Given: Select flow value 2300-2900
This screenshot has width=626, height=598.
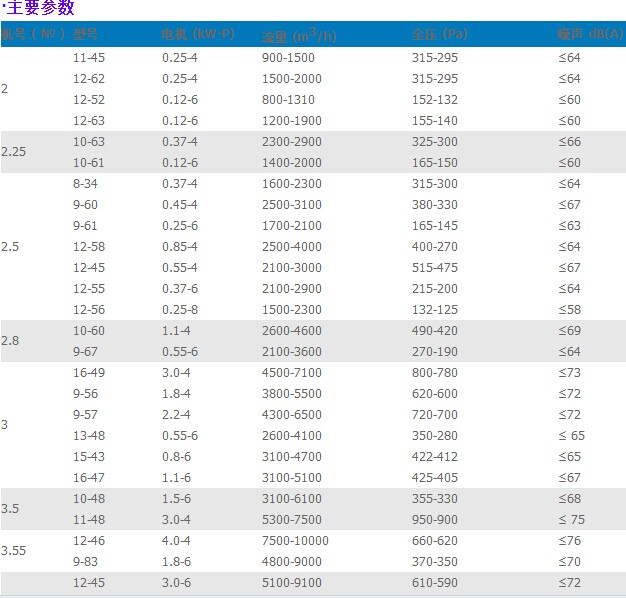Looking at the screenshot, I should click(292, 142).
